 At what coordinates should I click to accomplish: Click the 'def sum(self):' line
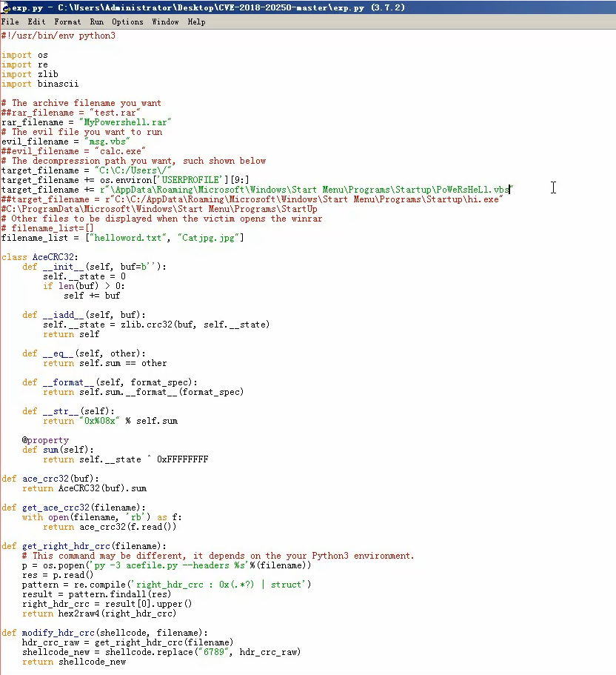58,450
